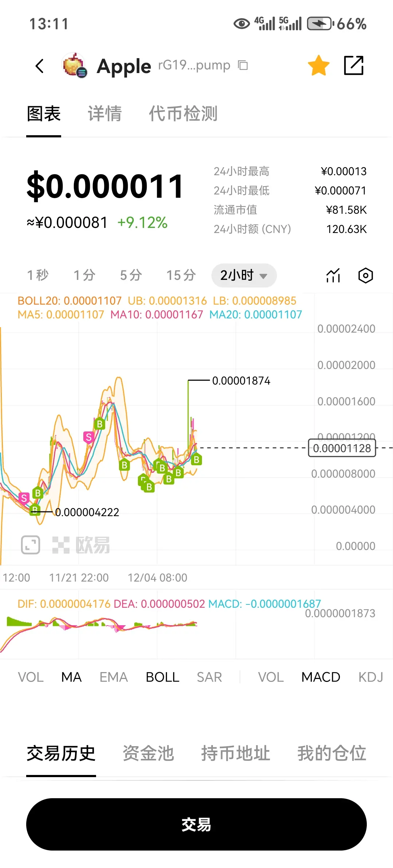Open the share/export icon
The height and width of the screenshot is (868, 393).
point(354,65)
